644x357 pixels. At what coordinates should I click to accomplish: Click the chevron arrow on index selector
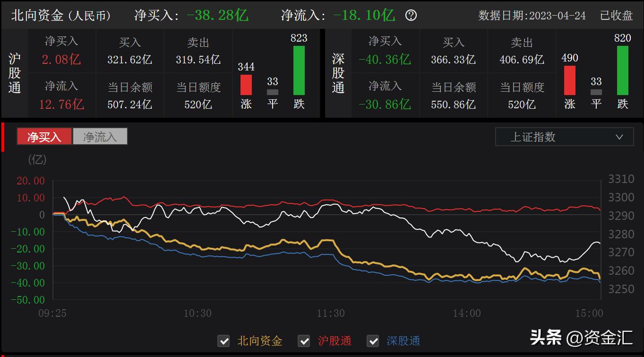619,137
